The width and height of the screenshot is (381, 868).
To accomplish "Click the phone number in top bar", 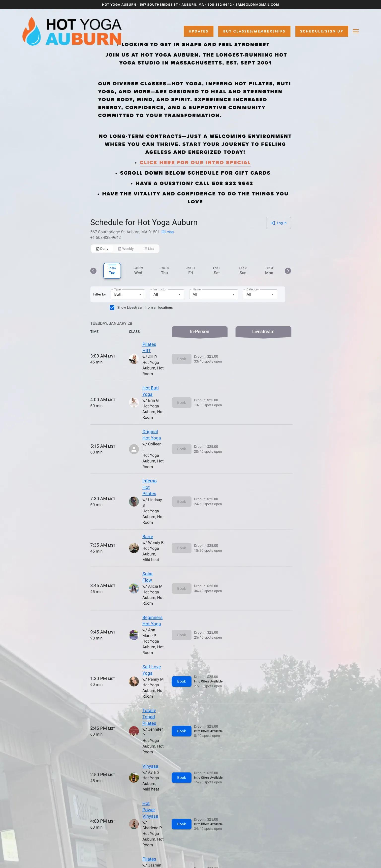I will click(220, 5).
